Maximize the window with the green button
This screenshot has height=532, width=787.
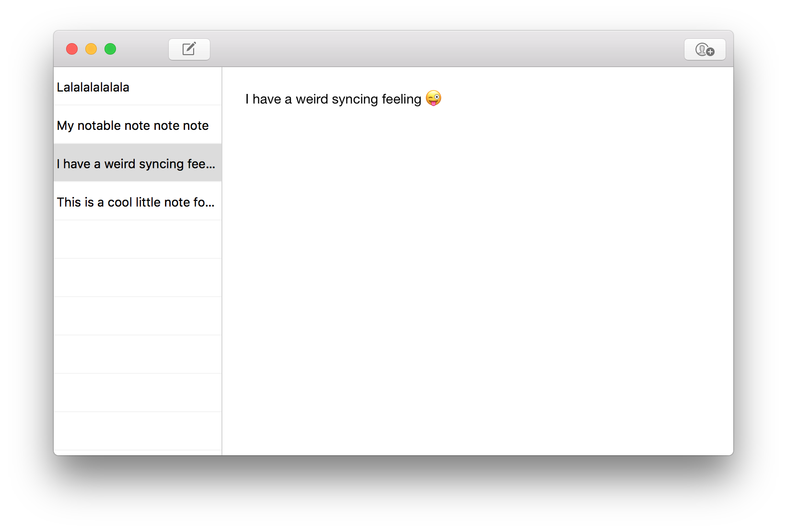pos(110,49)
